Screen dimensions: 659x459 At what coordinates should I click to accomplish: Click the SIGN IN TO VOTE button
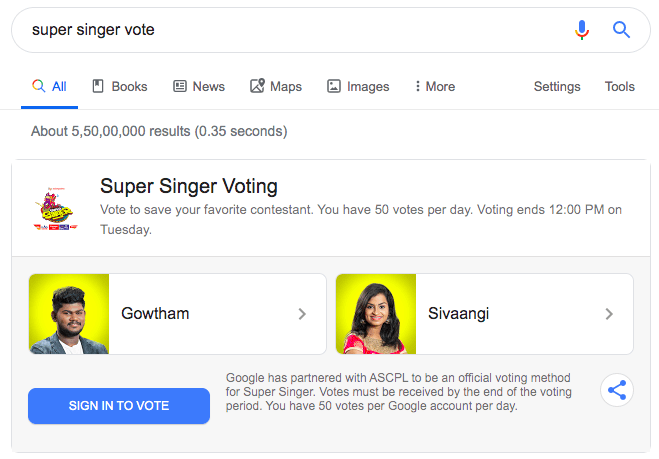tap(119, 406)
